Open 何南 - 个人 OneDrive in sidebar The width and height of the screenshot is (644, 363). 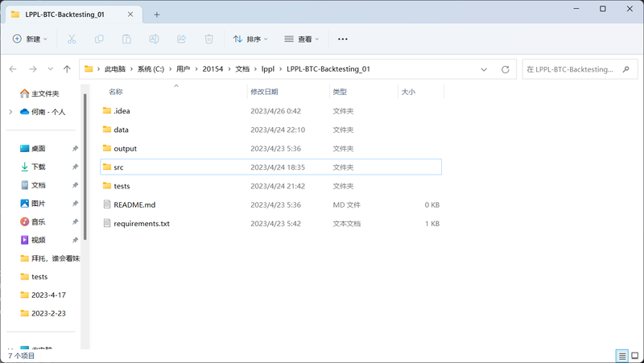click(x=43, y=112)
